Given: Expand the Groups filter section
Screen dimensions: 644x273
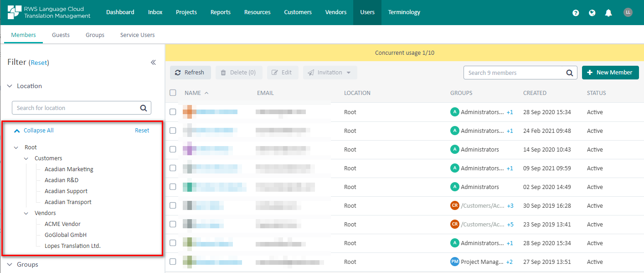Looking at the screenshot, I should pyautogui.click(x=10, y=264).
